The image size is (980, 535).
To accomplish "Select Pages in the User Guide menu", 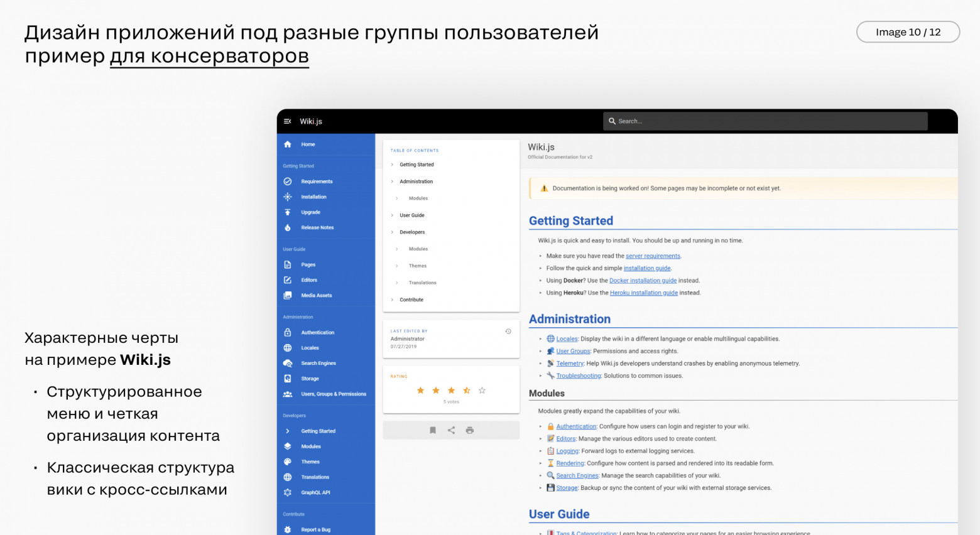I will pyautogui.click(x=308, y=264).
